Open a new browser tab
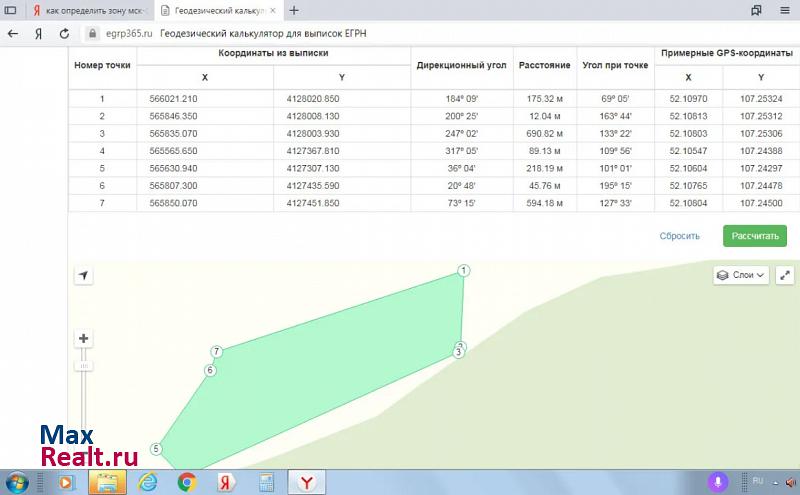800x495 pixels. pos(294,10)
